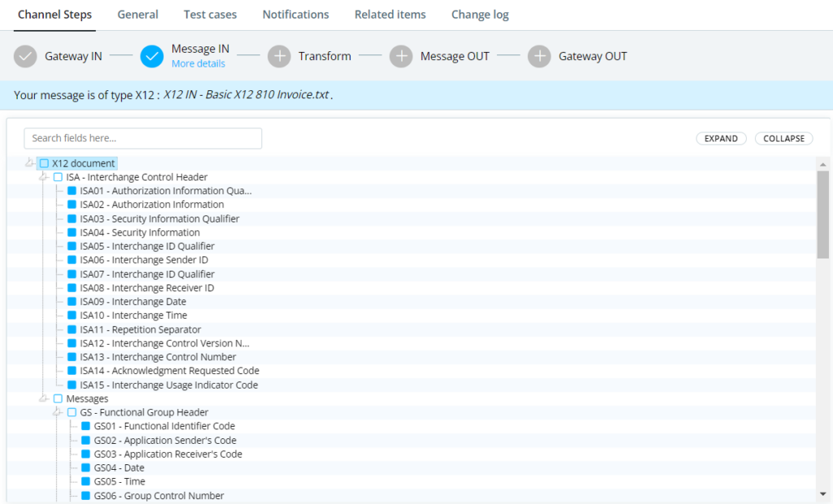Viewport: 833px width, 504px height.
Task: Uncheck ISA06 - Interchange Sender ID checkbox
Action: tap(72, 259)
